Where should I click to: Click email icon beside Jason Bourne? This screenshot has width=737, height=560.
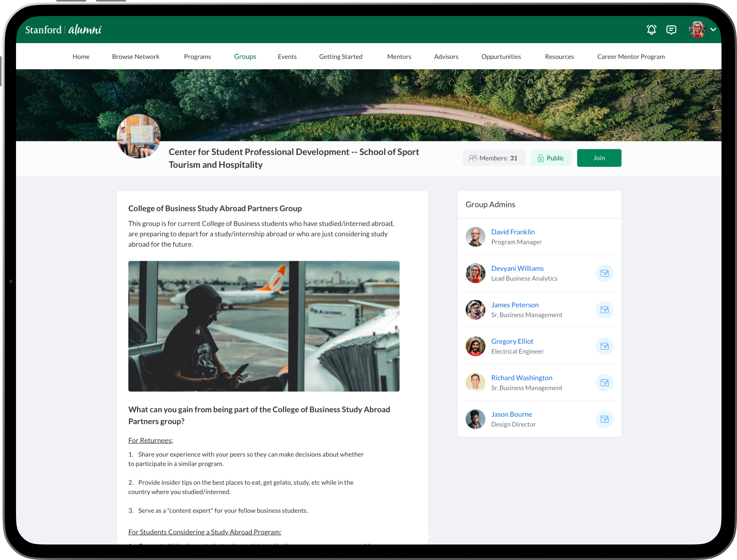604,419
